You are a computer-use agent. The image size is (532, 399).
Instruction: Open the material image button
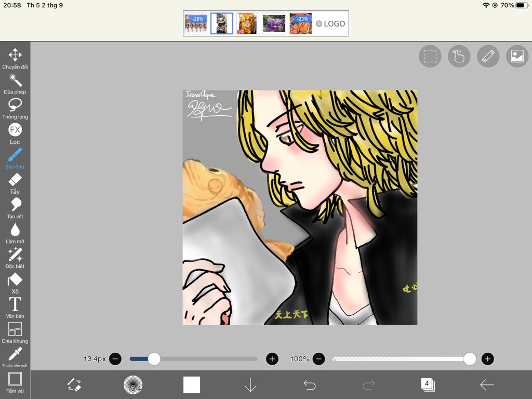pyautogui.click(x=517, y=56)
